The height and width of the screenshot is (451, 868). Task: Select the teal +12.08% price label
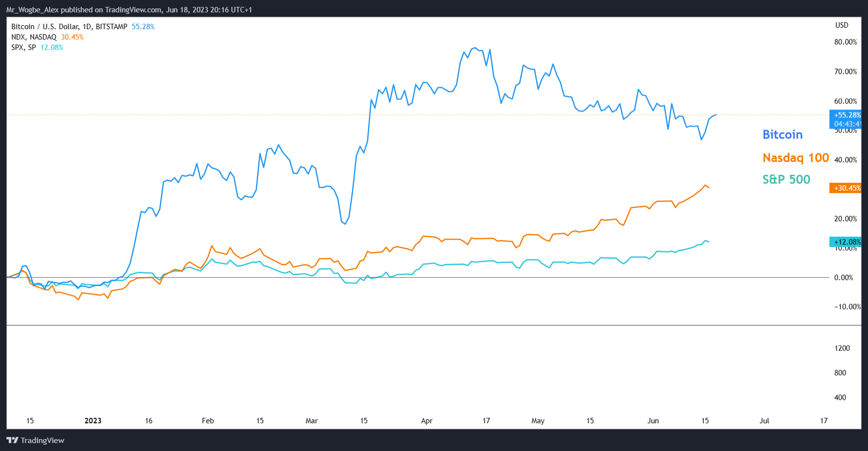[x=847, y=242]
